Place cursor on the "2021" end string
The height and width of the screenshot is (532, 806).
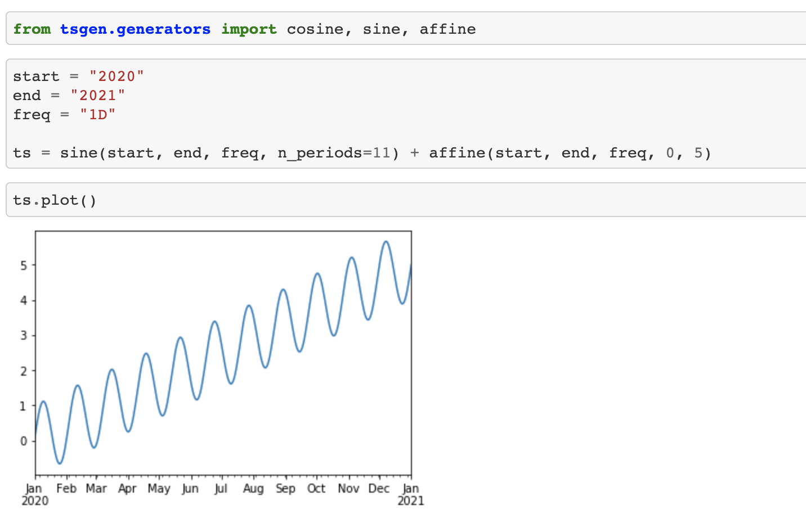coord(97,96)
